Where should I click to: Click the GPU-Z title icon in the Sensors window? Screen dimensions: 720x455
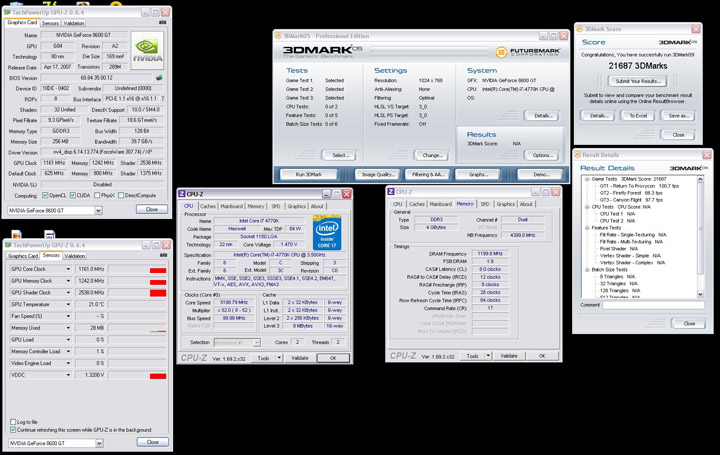(9, 245)
